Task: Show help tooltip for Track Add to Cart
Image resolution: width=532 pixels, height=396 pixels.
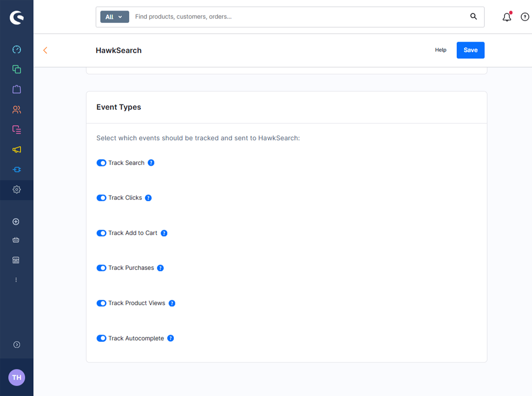Action: (164, 233)
